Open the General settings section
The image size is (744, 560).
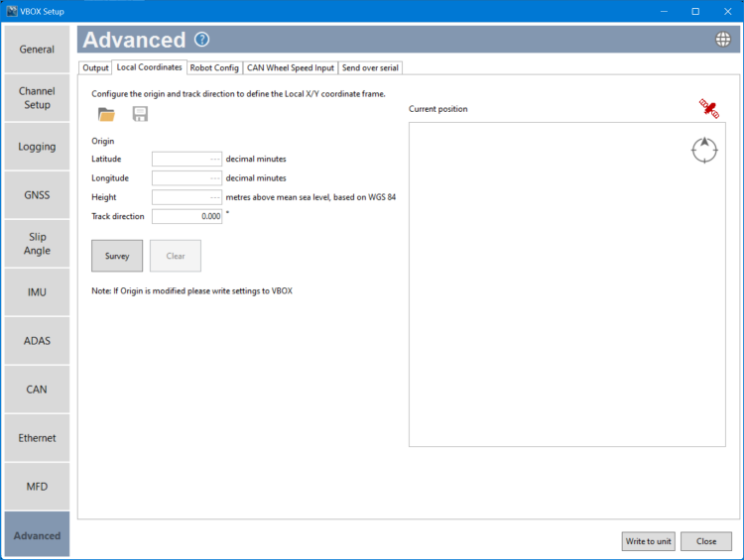click(37, 50)
